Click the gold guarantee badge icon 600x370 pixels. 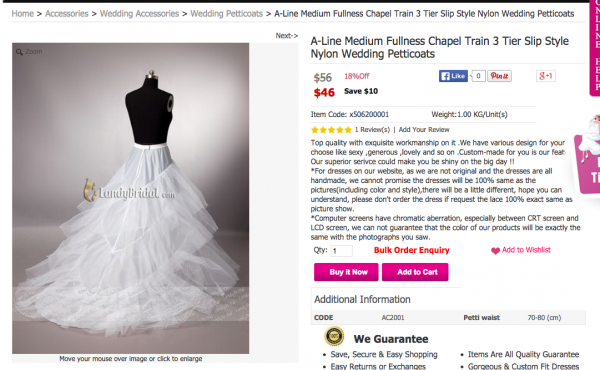(x=334, y=336)
